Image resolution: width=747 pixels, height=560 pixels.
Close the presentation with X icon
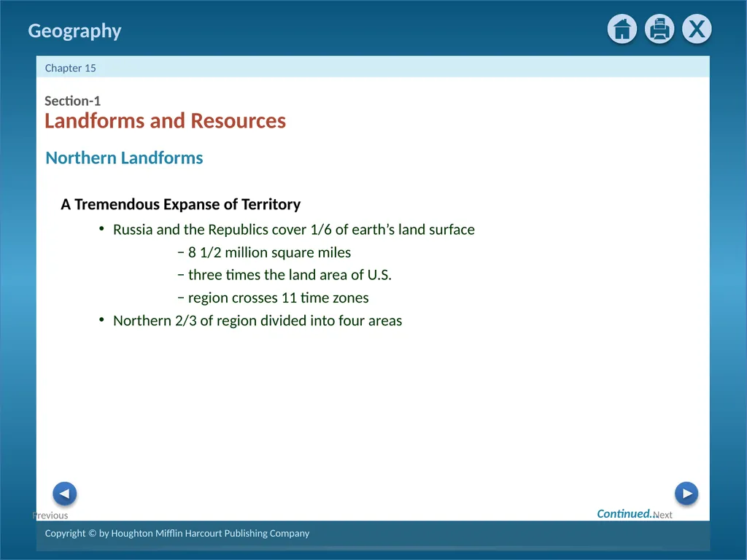tap(697, 29)
